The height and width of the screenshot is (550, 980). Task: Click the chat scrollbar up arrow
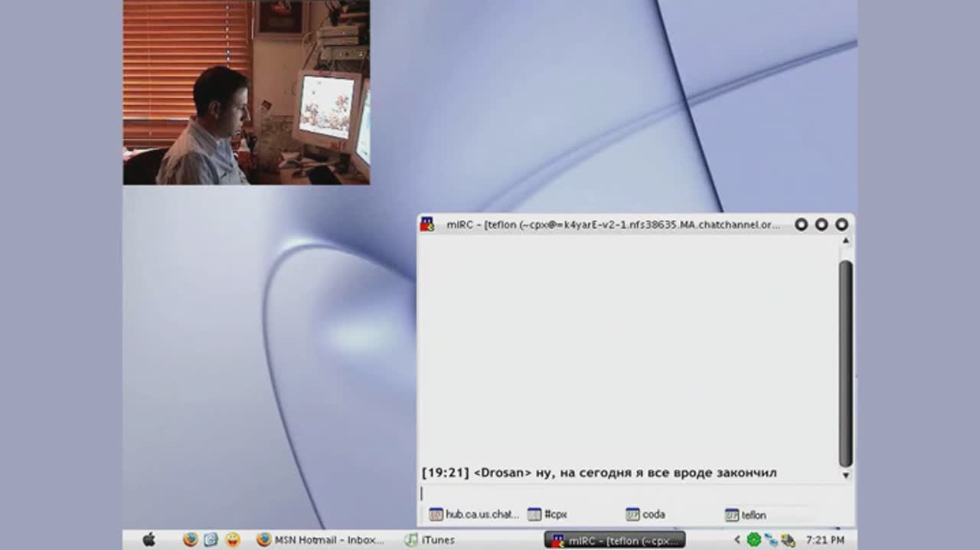point(846,241)
